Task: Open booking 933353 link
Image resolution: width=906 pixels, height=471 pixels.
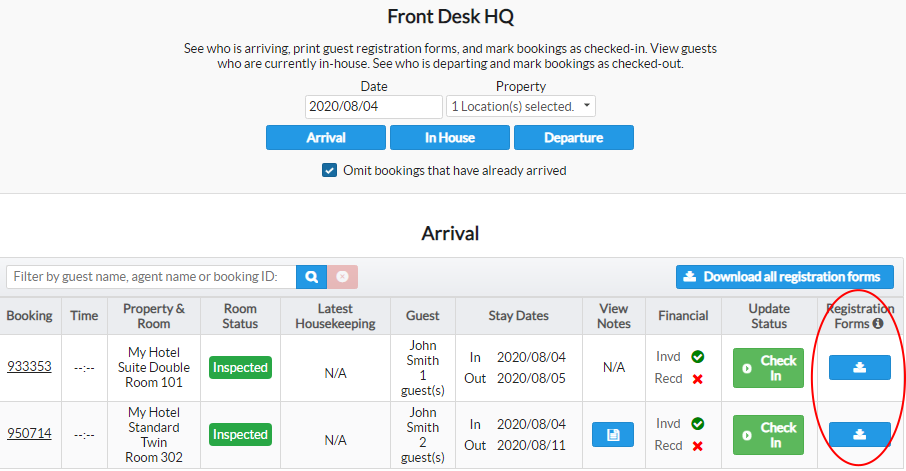Action: (x=29, y=367)
